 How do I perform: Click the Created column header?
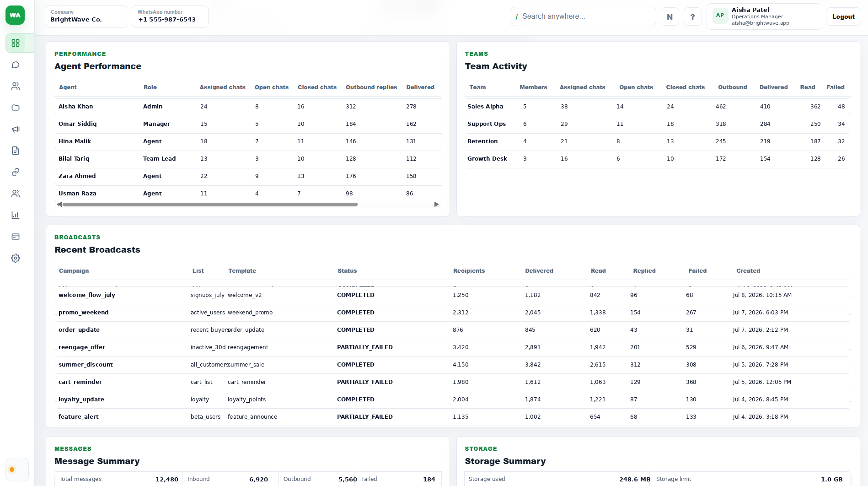pos(748,271)
